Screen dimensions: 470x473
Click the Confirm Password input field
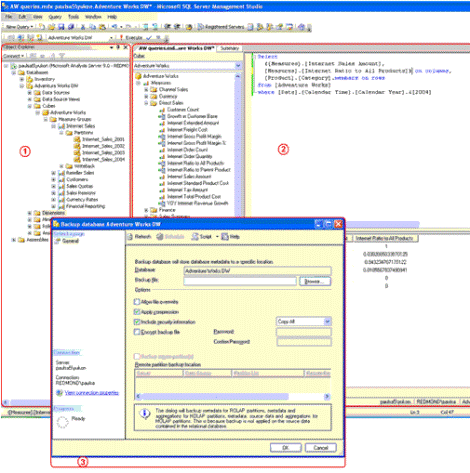[x=304, y=342]
